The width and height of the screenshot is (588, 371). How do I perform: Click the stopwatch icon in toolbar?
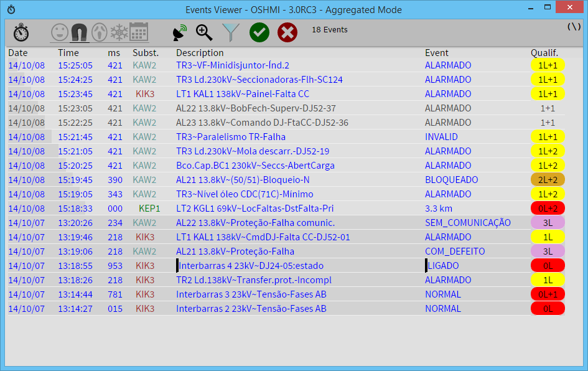click(x=21, y=32)
